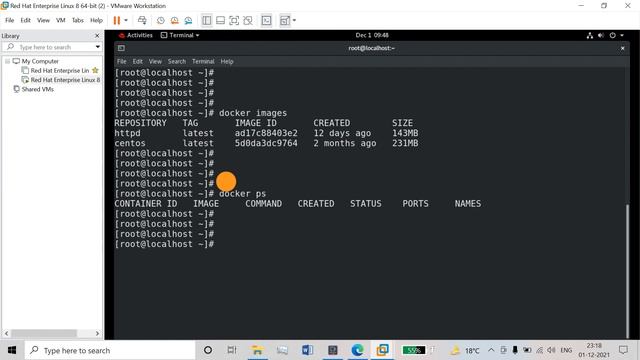This screenshot has height=360, width=640.
Task: Open Windows Task View
Action: pyautogui.click(x=232, y=350)
